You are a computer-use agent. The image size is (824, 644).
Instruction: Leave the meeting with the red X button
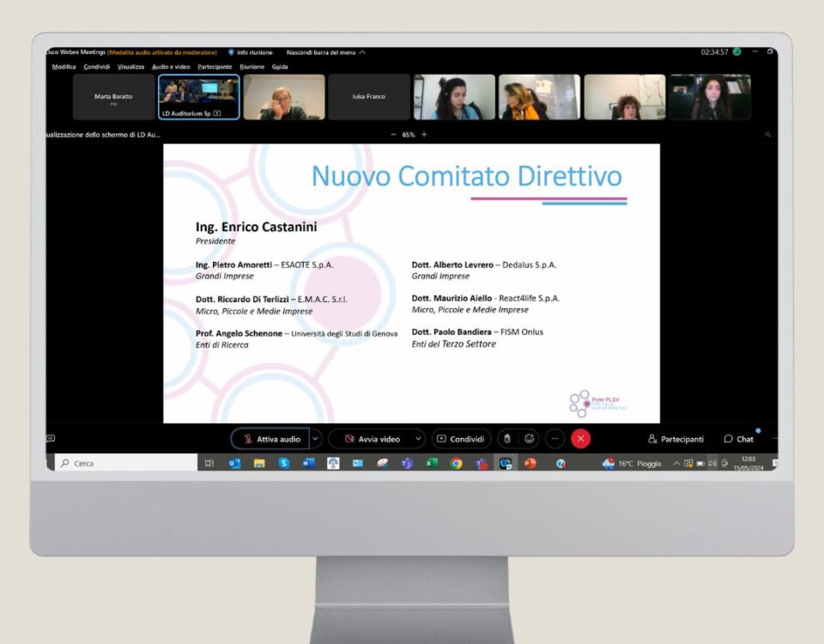(x=581, y=439)
